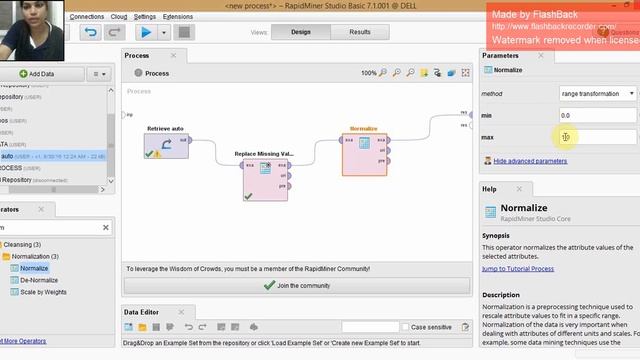Click the first zoom magnifier icon
This screenshot has width=640, height=360.
pyautogui.click(x=383, y=73)
